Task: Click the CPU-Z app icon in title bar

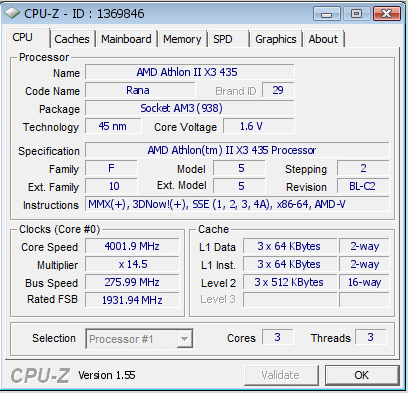Action: [12, 14]
